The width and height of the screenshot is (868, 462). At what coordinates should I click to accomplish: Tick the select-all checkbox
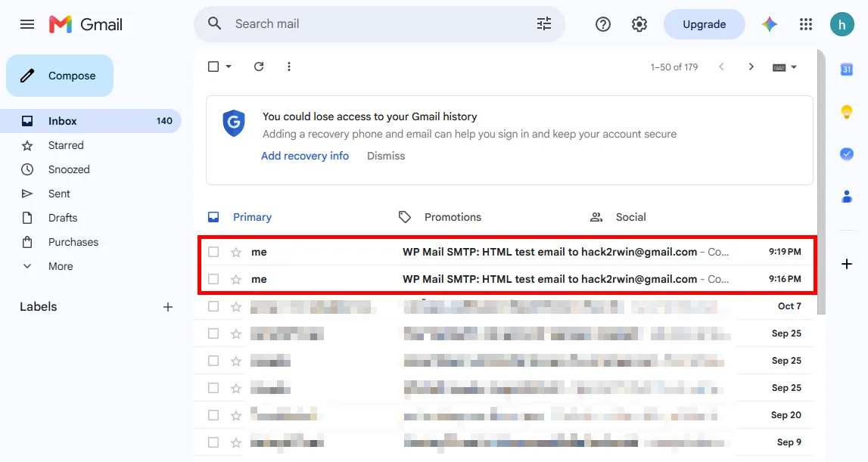point(213,67)
